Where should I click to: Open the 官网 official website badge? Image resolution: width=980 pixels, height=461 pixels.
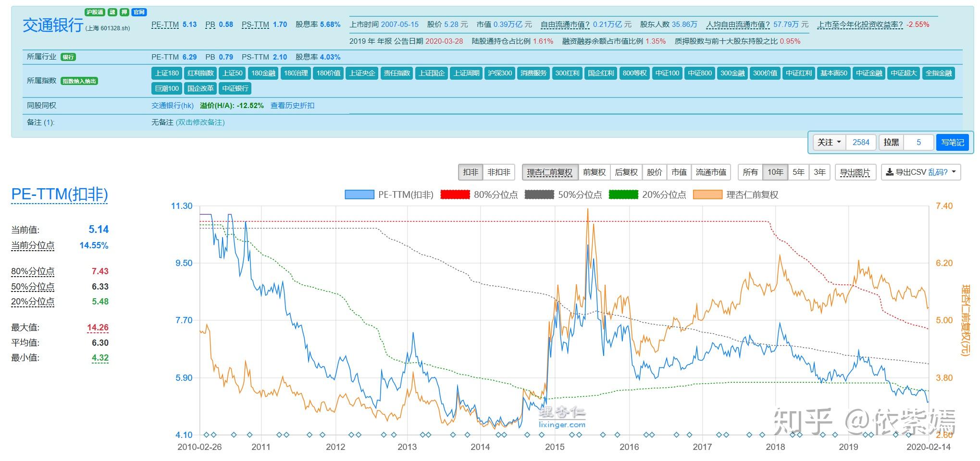[x=139, y=12]
